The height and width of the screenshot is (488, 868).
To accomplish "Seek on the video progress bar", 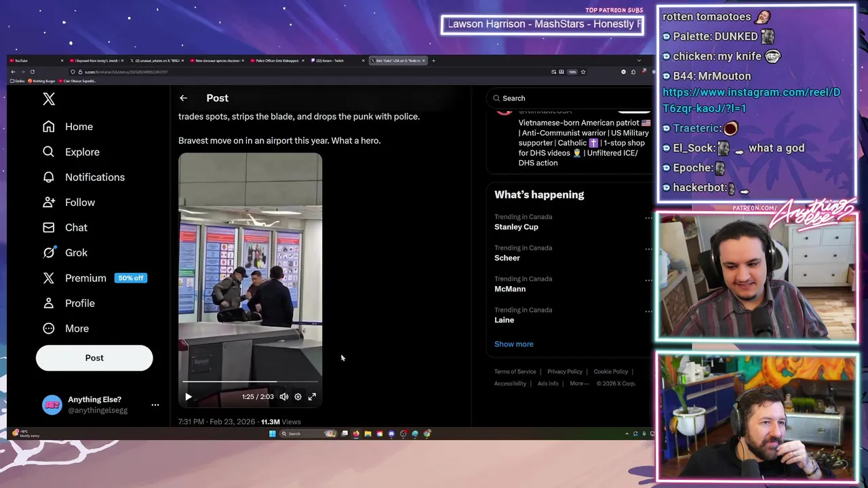I will [250, 382].
